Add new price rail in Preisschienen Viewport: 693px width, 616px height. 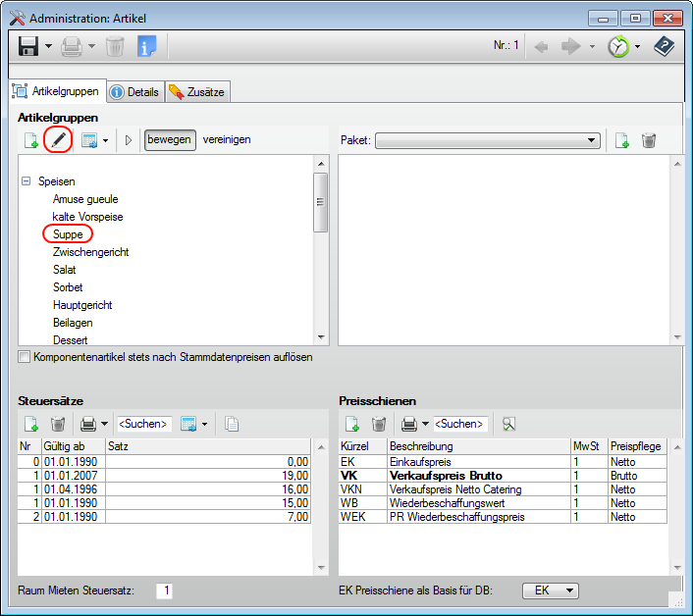[352, 424]
